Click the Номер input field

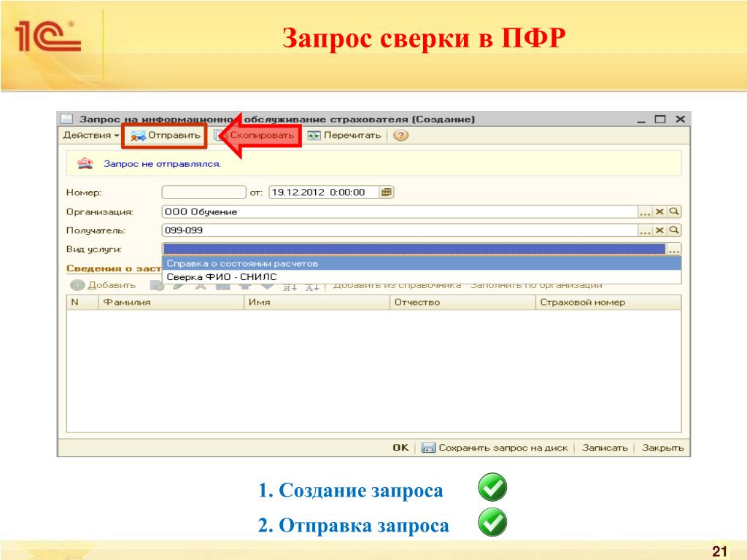click(204, 192)
